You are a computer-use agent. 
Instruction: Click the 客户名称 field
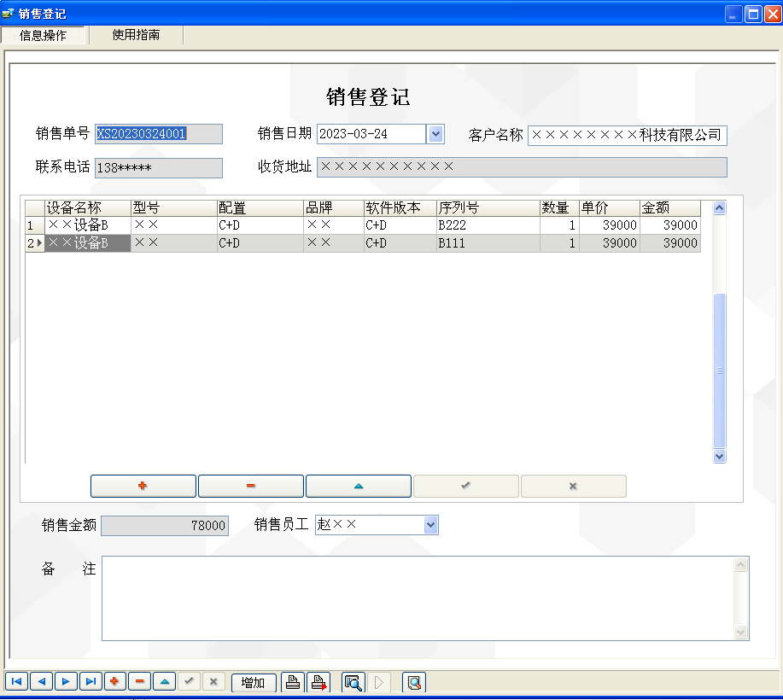pyautogui.click(x=628, y=136)
